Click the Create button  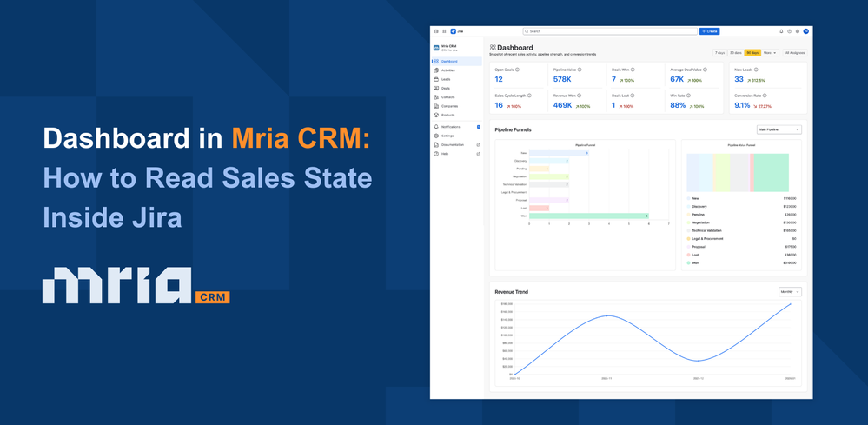tap(709, 31)
